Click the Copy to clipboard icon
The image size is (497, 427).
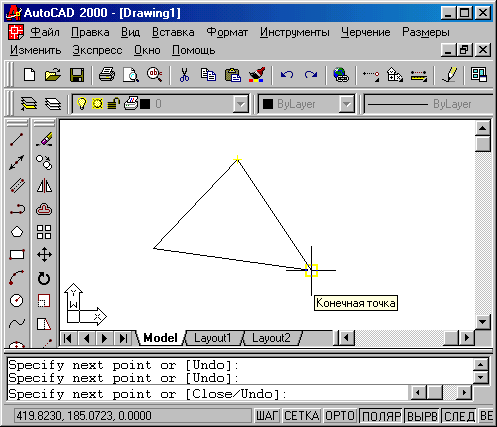point(208,75)
